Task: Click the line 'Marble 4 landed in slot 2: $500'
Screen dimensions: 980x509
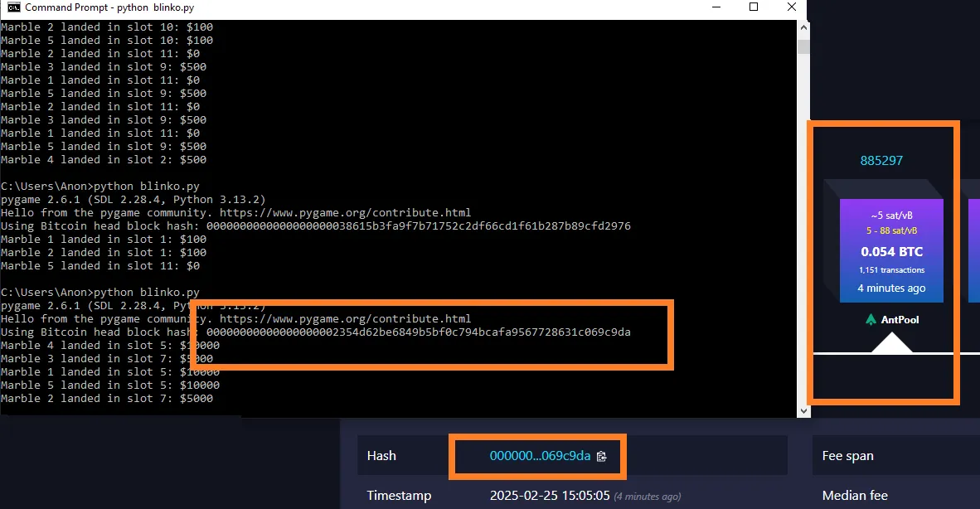Action: click(104, 160)
